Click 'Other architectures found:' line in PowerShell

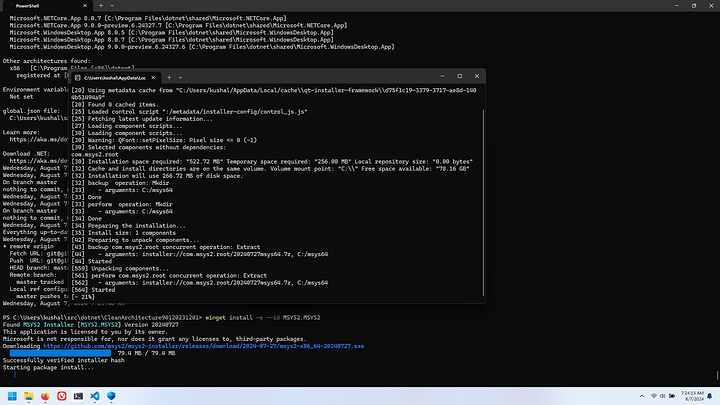pos(46,61)
